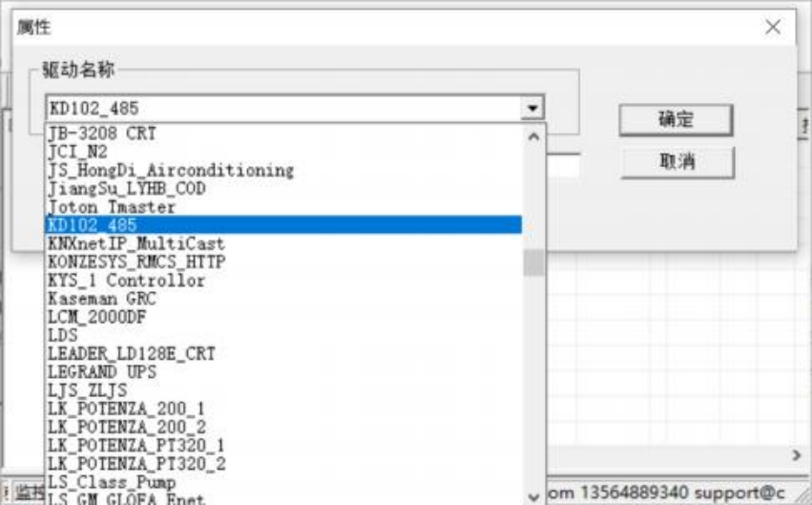The height and width of the screenshot is (505, 812).
Task: Select LDS driver item
Action: click(283, 335)
